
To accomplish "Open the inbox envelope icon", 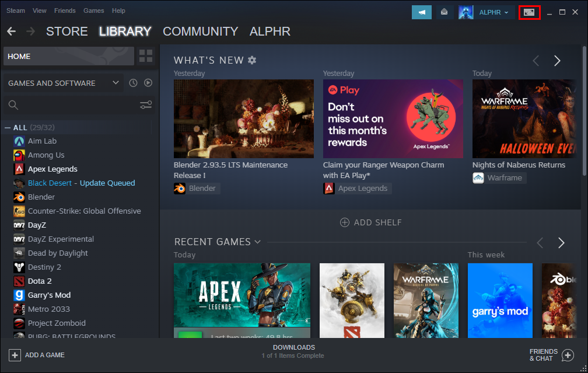I will [444, 12].
